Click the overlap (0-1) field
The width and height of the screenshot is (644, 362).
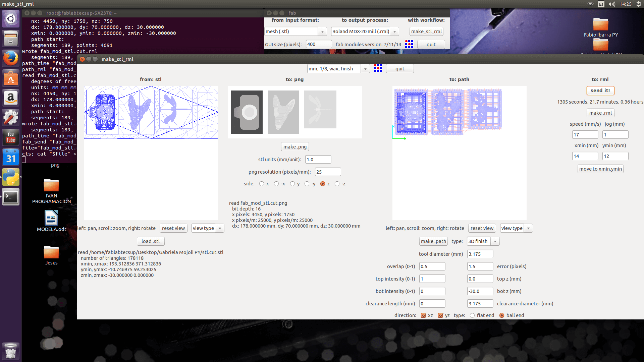pyautogui.click(x=432, y=266)
